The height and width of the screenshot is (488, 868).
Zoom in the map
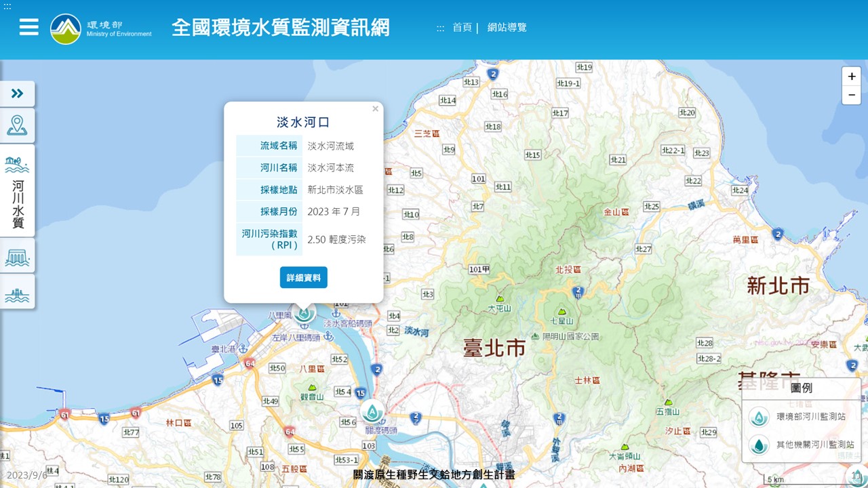coord(852,77)
